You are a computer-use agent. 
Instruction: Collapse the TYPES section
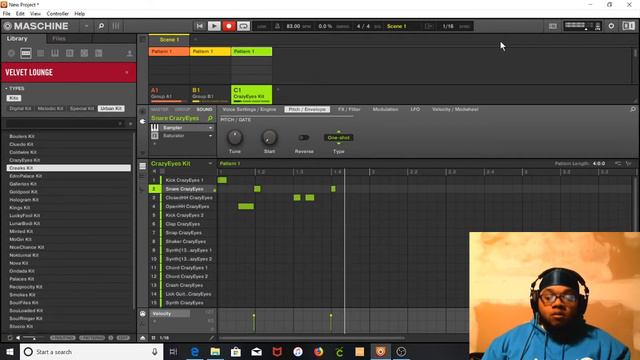pyautogui.click(x=15, y=88)
